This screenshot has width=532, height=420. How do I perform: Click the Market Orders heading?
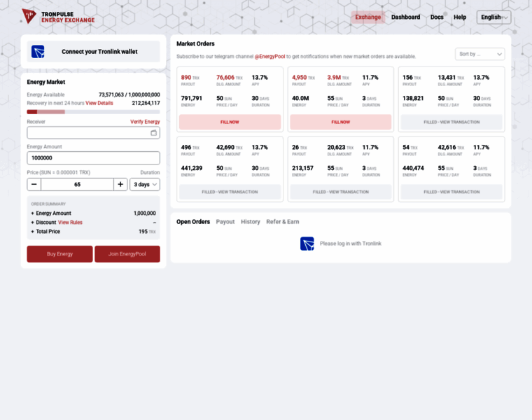tap(195, 44)
